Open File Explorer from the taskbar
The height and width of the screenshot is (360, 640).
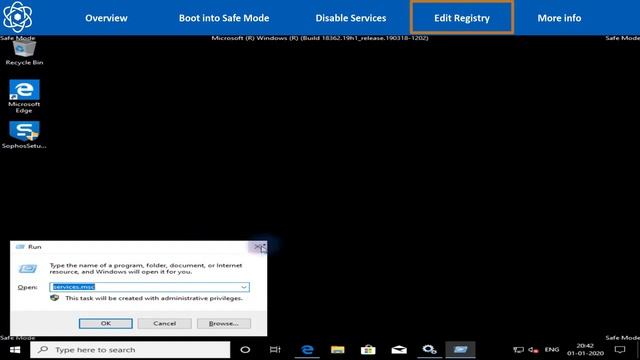[x=338, y=350]
